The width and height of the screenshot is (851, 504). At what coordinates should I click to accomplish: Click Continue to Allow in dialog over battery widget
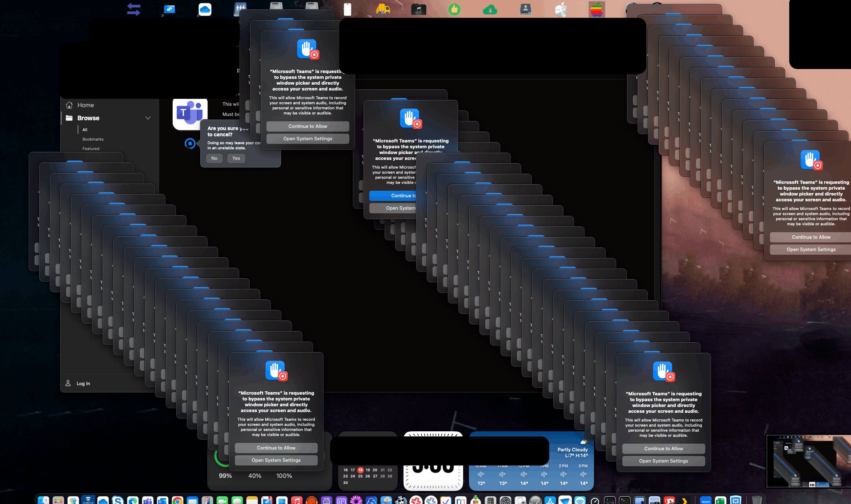point(276,448)
